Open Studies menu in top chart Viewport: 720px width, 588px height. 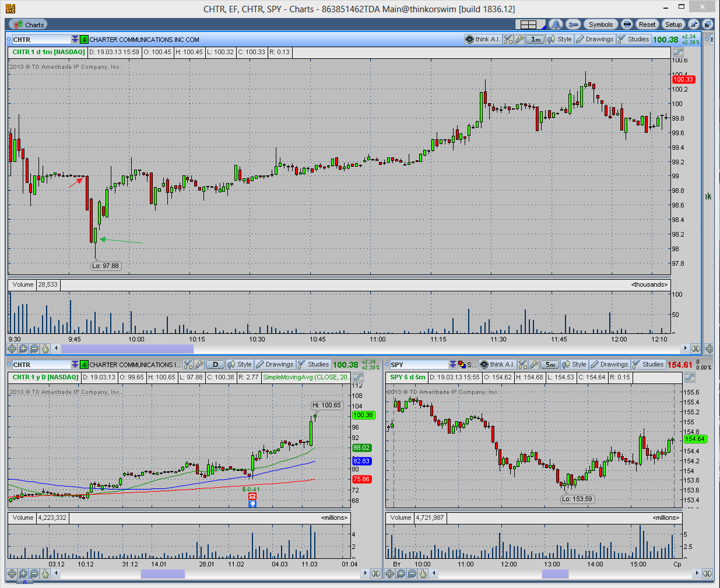[x=634, y=39]
